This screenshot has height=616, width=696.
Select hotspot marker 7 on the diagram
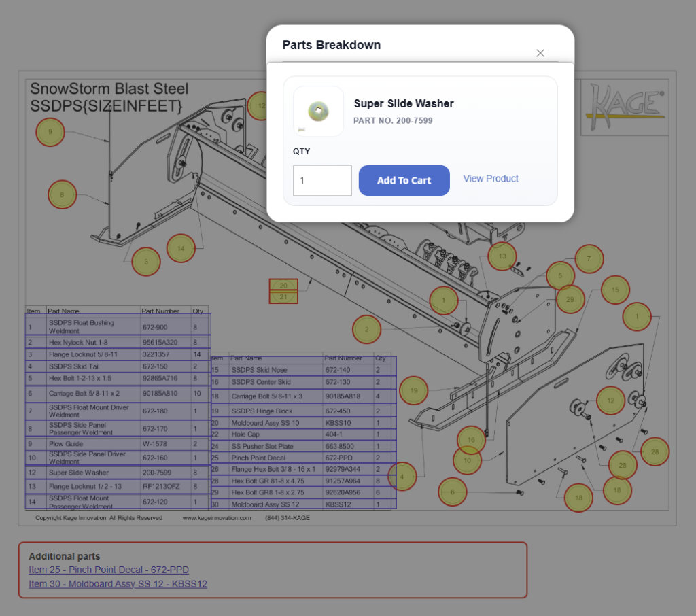coord(589,259)
